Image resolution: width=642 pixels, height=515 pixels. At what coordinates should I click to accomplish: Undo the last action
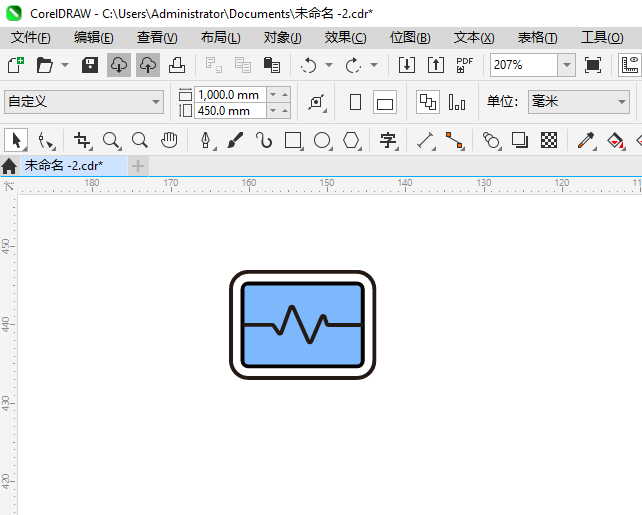(x=308, y=65)
